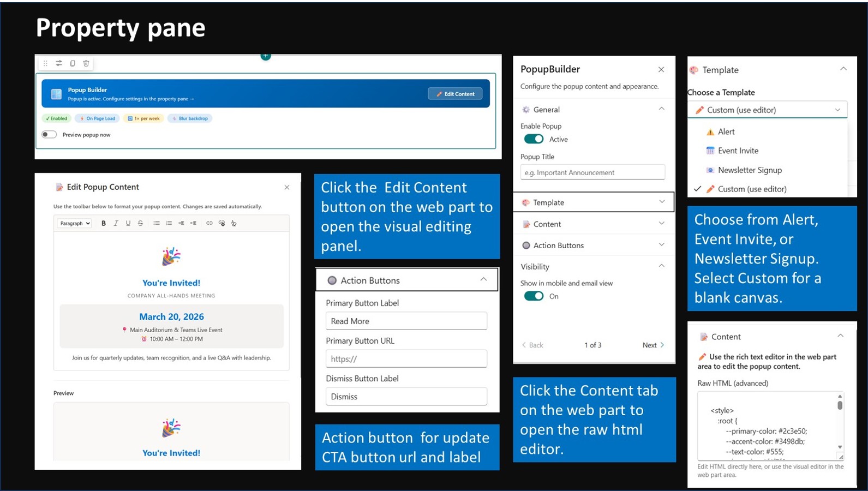Open web part settings sliders icon
The image size is (868, 491).
tap(59, 63)
